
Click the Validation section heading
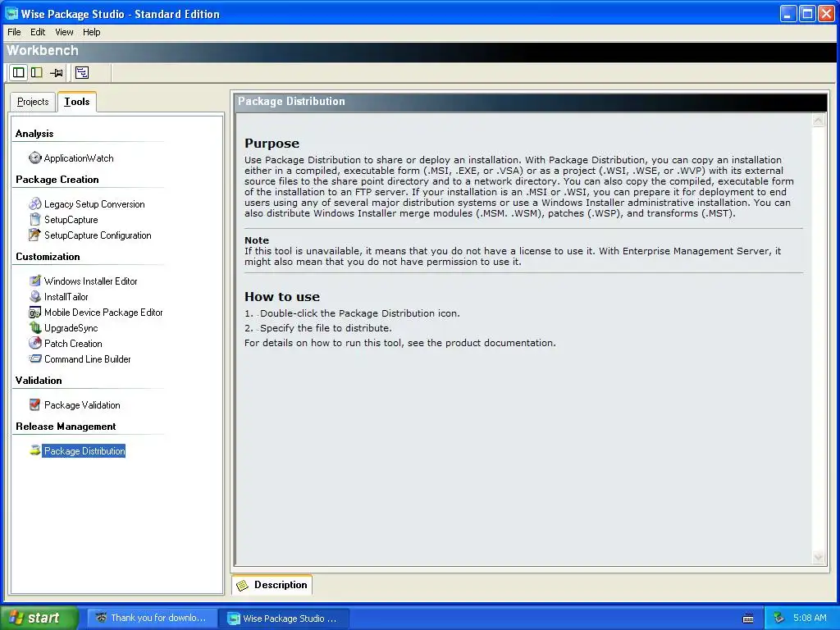(39, 381)
